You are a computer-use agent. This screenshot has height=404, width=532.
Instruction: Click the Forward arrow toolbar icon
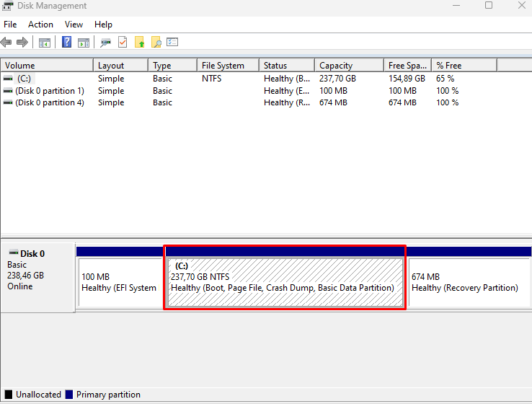coord(22,43)
